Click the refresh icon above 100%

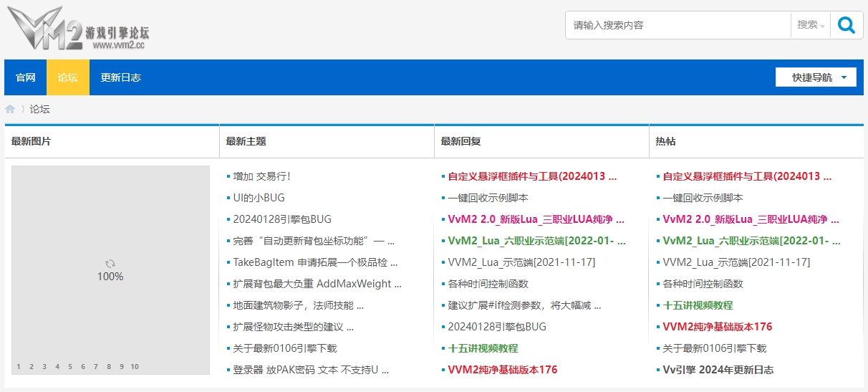pos(110,264)
